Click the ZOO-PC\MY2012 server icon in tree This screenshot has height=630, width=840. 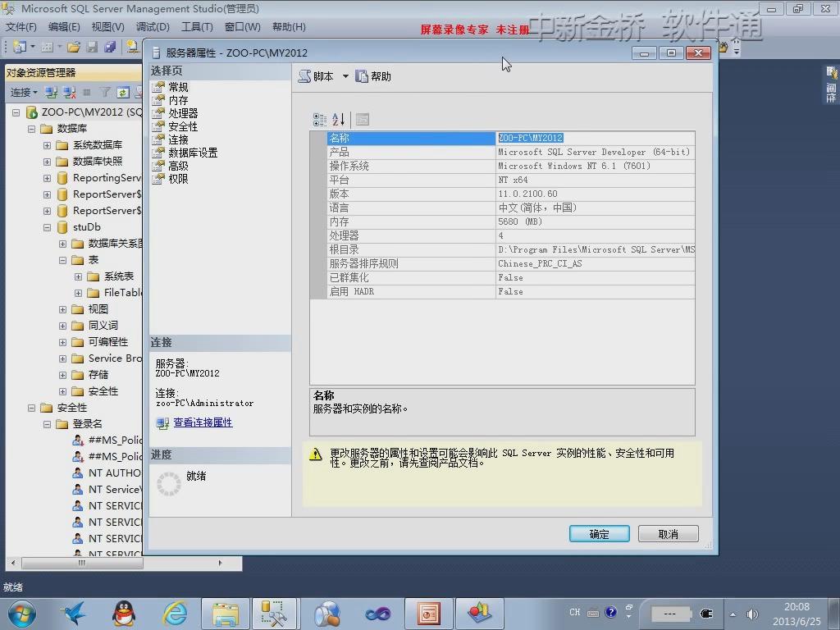32,112
